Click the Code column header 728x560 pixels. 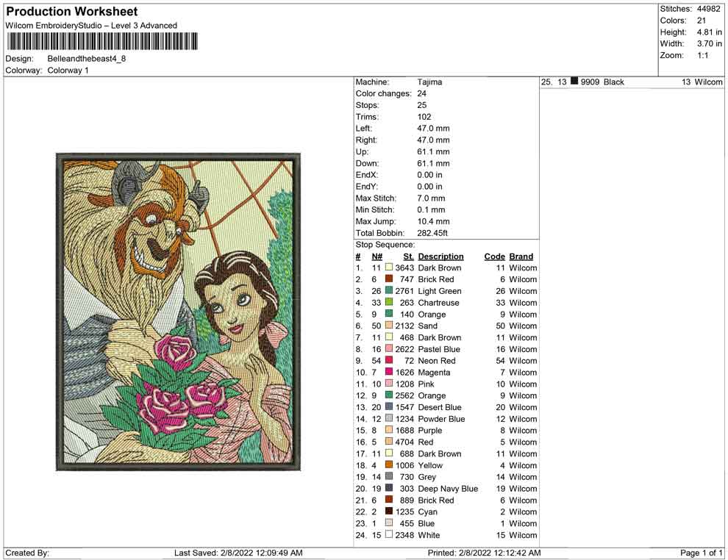(494, 256)
